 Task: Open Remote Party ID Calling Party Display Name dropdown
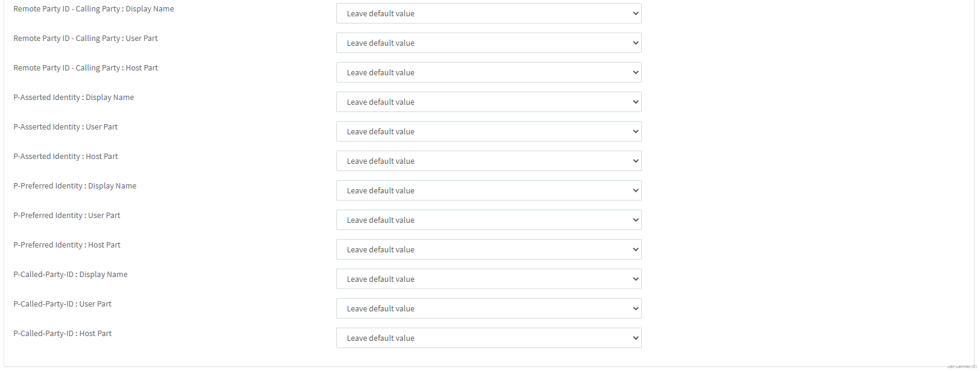pos(488,13)
